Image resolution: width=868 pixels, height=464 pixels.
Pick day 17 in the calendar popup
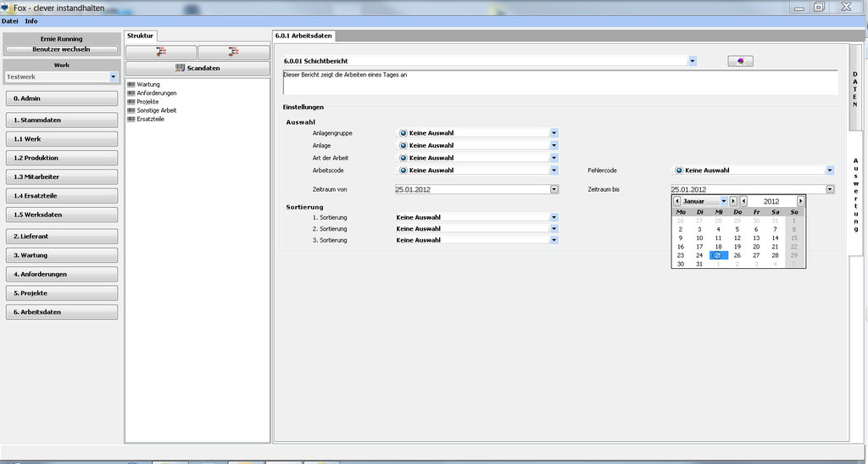[x=699, y=247]
